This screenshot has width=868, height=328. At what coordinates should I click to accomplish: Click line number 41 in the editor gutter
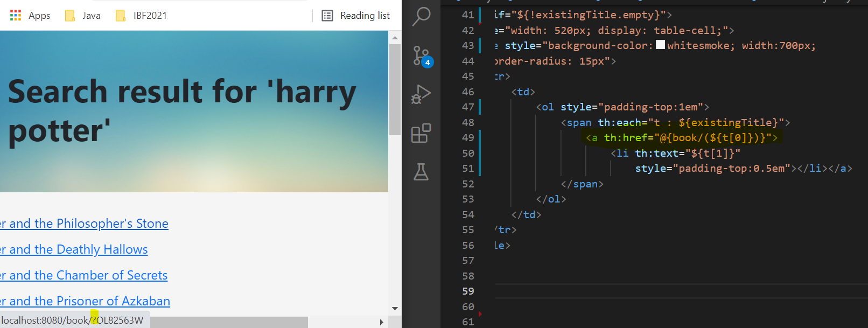(x=468, y=15)
